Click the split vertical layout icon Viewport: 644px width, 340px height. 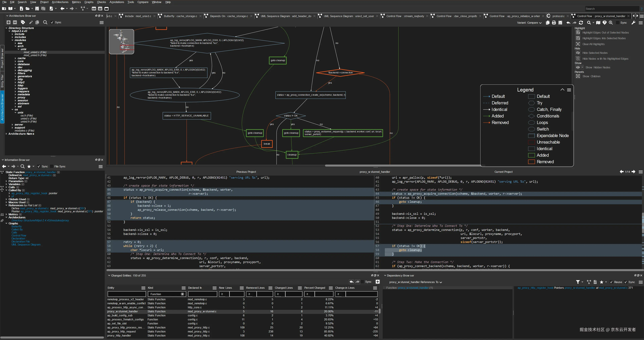(94, 9)
